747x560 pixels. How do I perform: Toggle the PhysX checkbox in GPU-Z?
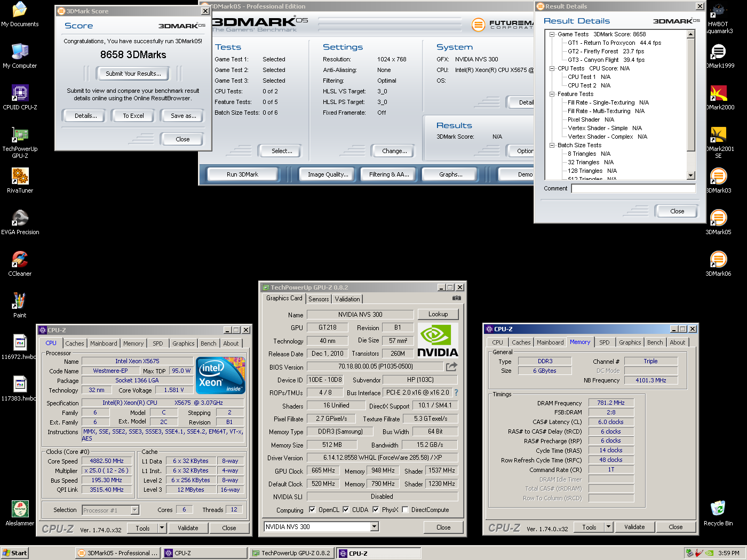pyautogui.click(x=376, y=509)
